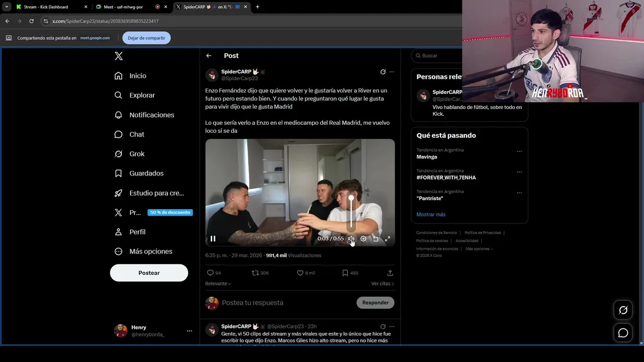Open Explorar search page
The width and height of the screenshot is (644, 362).
pos(134,95)
